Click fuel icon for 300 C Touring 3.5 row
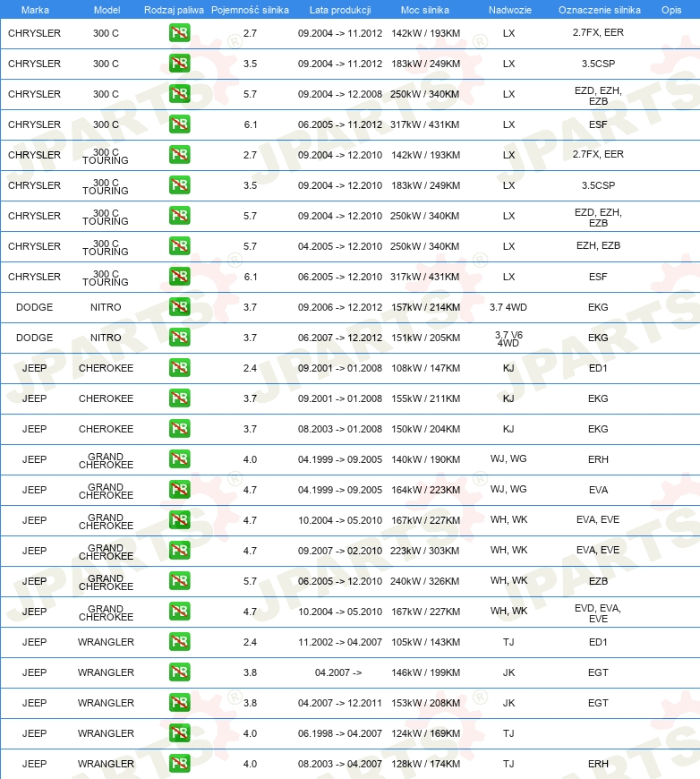 pyautogui.click(x=179, y=185)
